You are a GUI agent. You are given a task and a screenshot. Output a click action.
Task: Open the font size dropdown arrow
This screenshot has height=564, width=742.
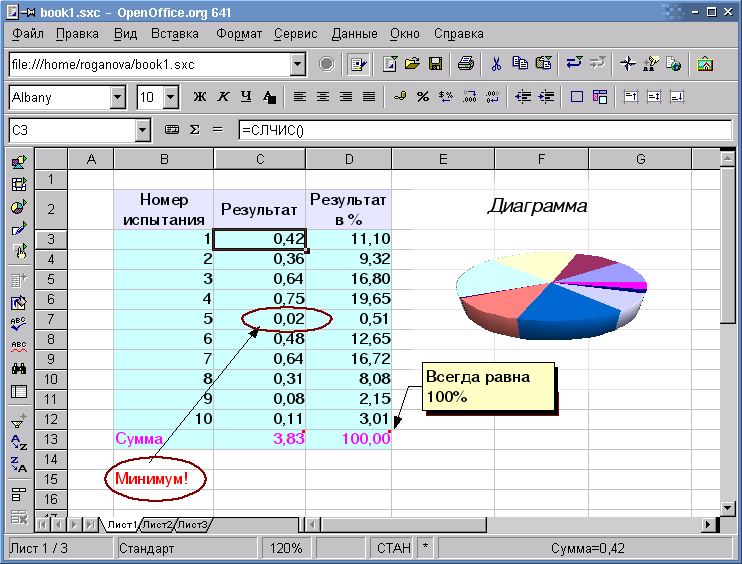tap(170, 97)
